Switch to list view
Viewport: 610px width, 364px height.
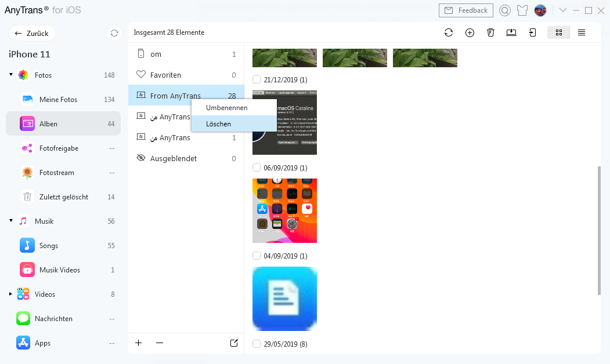point(581,32)
